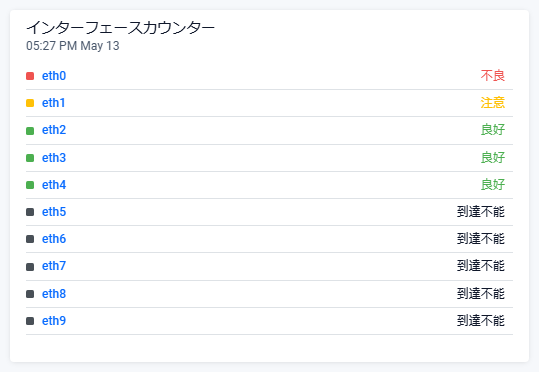Click the green status square beside eth4

point(30,185)
